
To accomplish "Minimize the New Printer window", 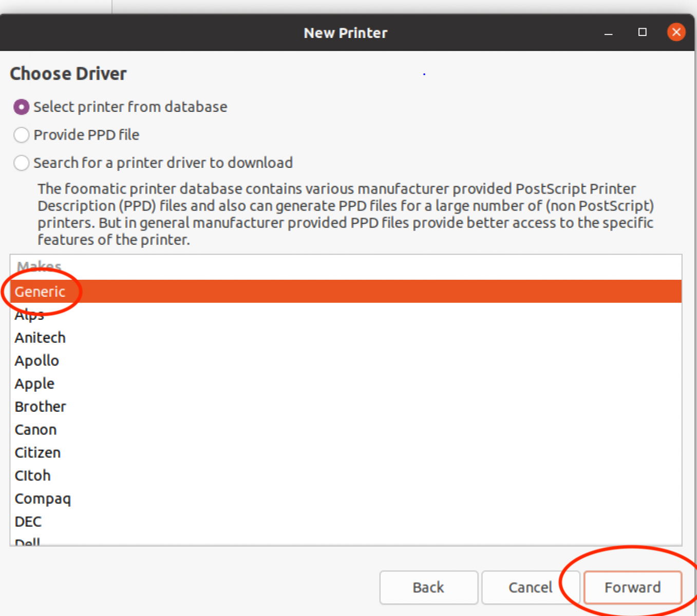I will (x=609, y=33).
